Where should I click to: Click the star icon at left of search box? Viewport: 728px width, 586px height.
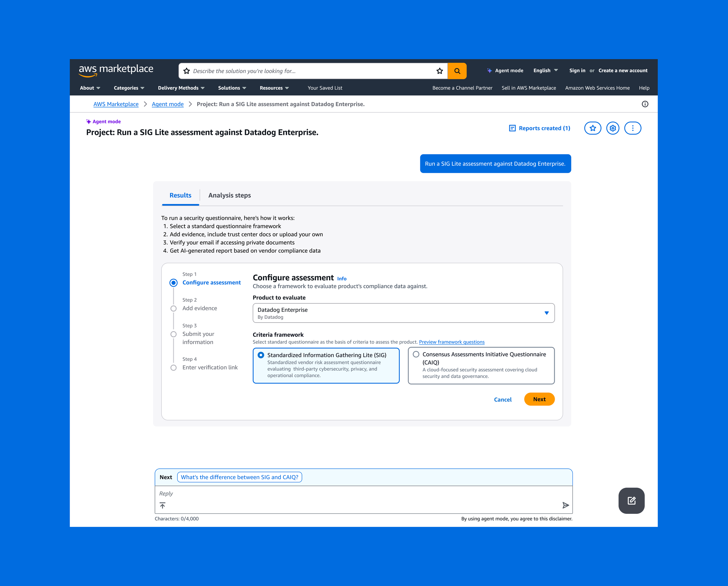186,71
